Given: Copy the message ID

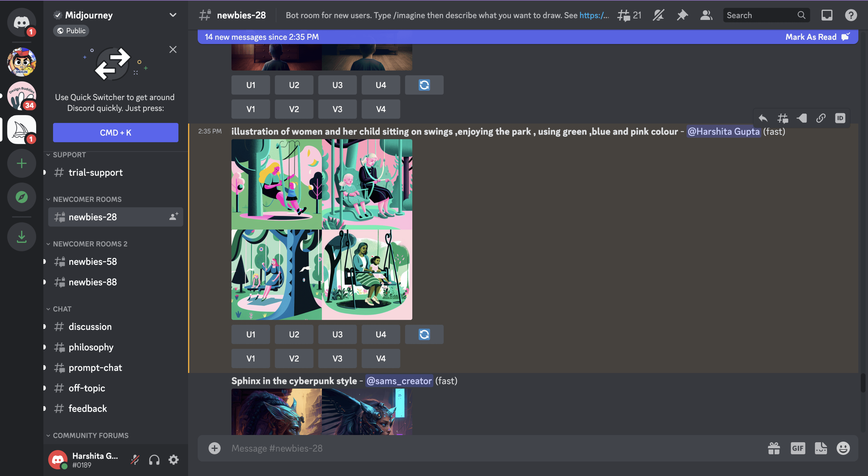Looking at the screenshot, I should [840, 118].
